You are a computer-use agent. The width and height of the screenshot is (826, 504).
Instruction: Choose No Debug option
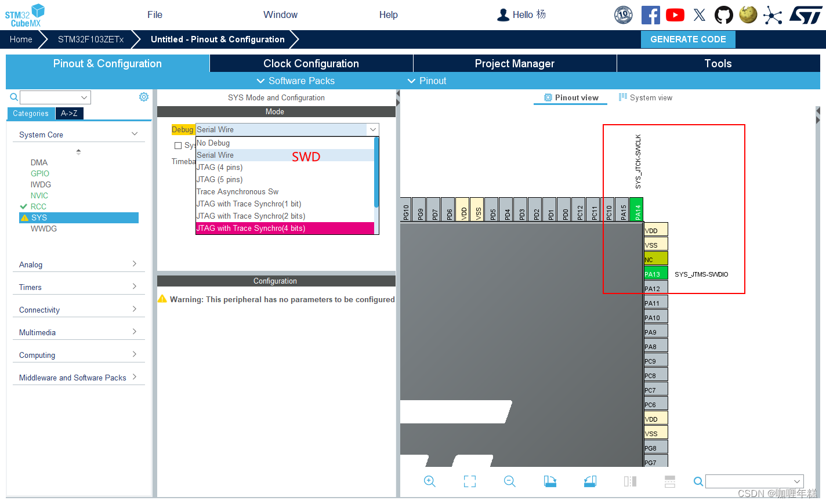285,143
